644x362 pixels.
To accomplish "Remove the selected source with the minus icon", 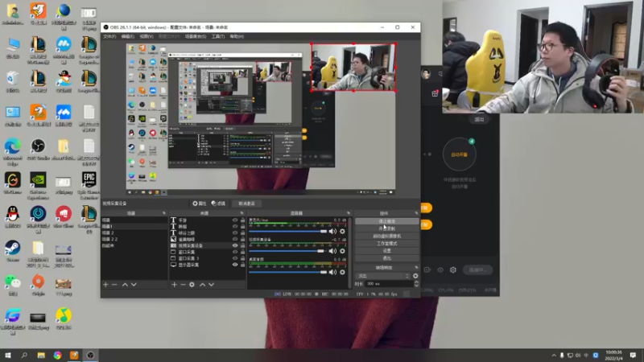I will pos(184,285).
